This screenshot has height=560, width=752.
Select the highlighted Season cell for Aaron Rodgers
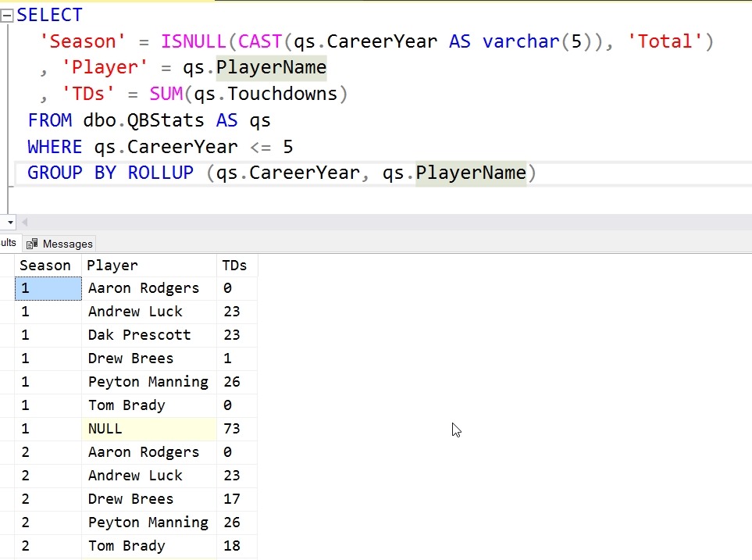48,288
